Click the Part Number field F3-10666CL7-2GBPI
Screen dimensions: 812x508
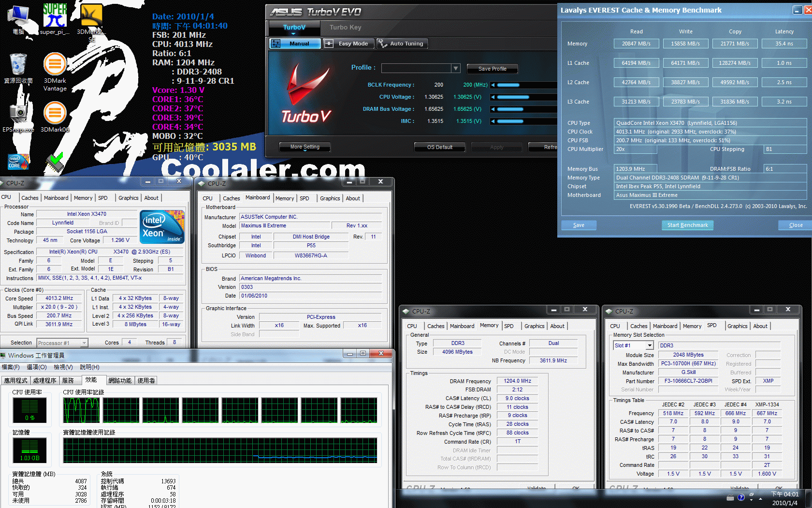click(688, 381)
